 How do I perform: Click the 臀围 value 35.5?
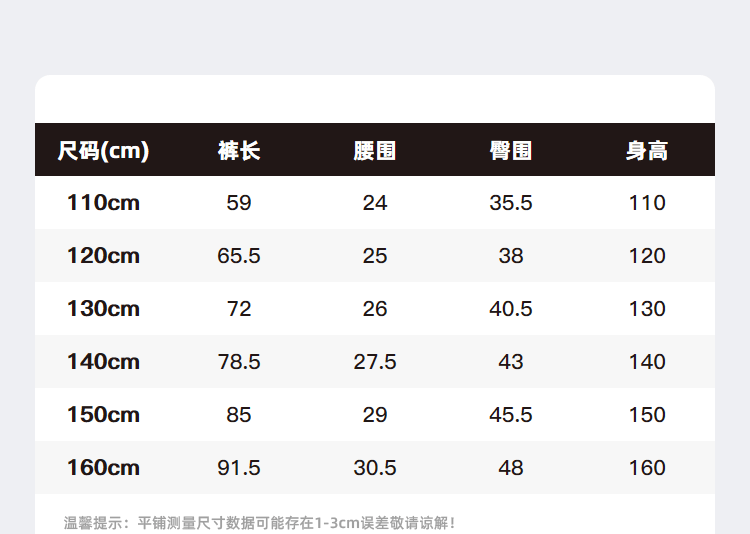(511, 203)
